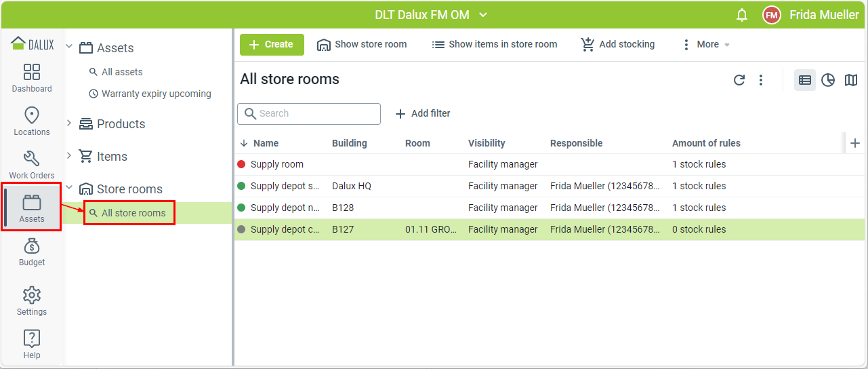Select the list view icon
Viewport: 868px width, 369px height.
[x=805, y=80]
